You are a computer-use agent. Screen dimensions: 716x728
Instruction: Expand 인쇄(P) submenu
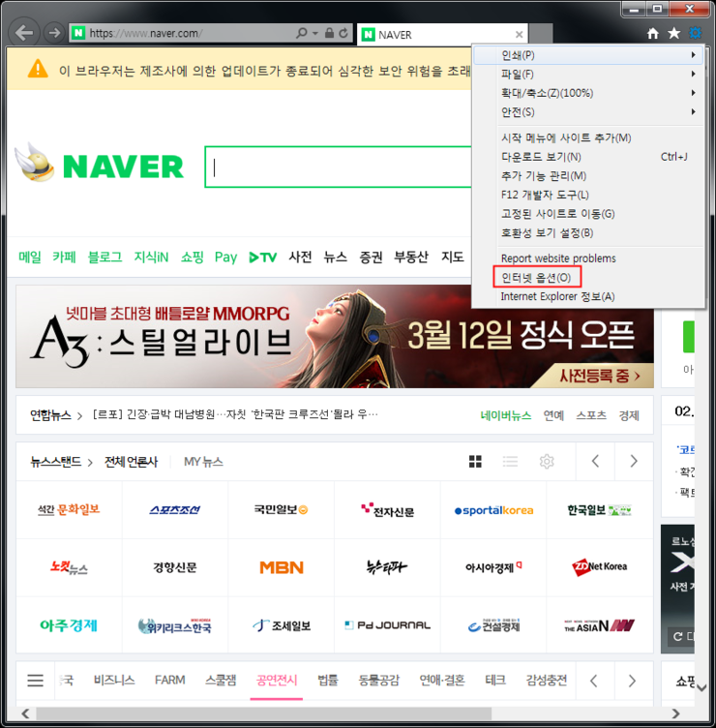pyautogui.click(x=588, y=55)
